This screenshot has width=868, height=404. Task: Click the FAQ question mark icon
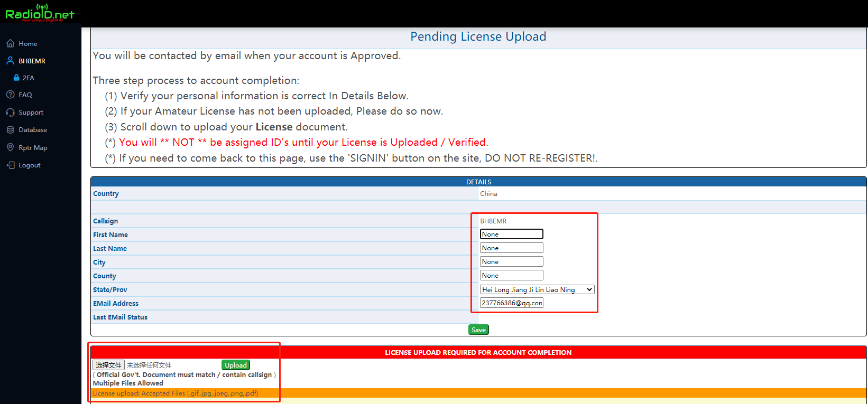pos(10,95)
